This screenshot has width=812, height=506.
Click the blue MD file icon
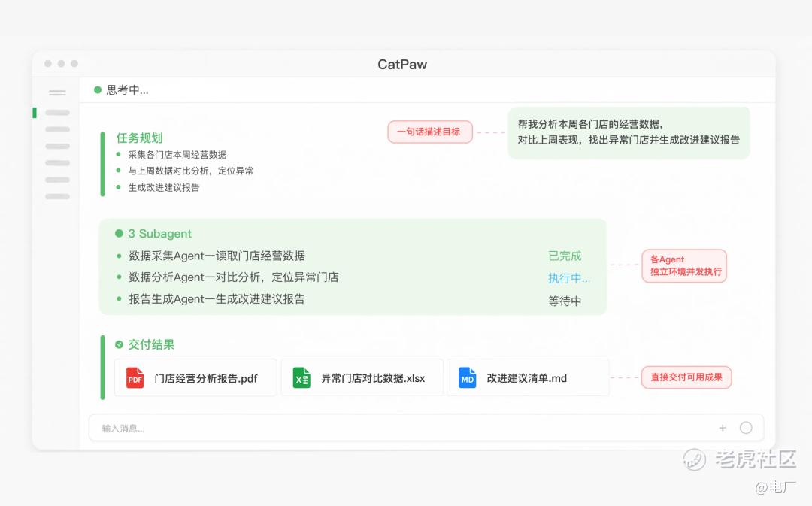467,378
